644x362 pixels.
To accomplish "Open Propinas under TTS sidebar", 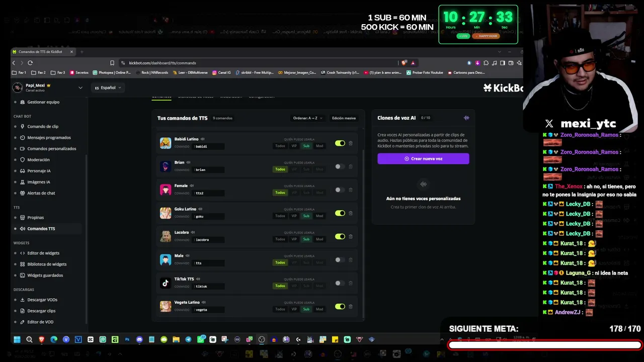I will 35,217.
